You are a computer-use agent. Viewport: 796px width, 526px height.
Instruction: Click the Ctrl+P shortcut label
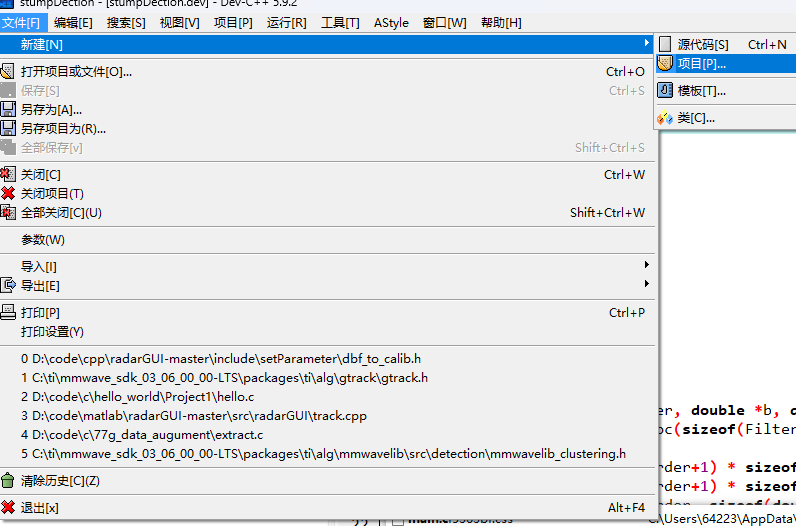click(x=627, y=312)
